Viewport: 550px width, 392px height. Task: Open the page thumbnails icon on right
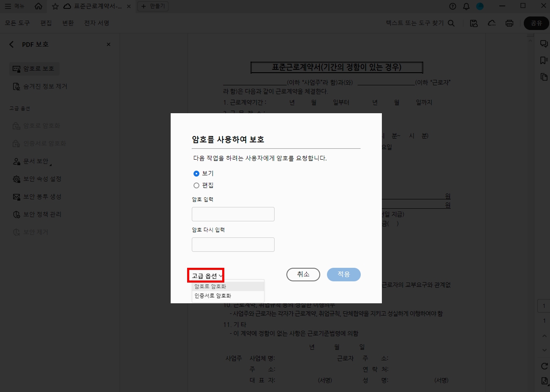pos(544,77)
